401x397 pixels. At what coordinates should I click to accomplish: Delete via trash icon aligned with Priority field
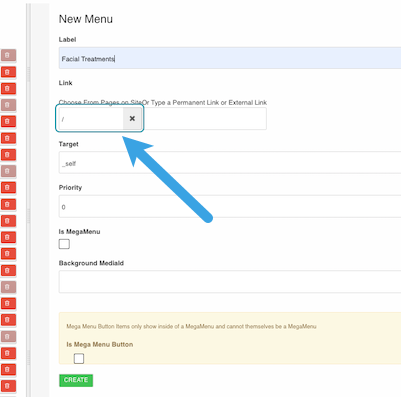pyautogui.click(x=8, y=204)
